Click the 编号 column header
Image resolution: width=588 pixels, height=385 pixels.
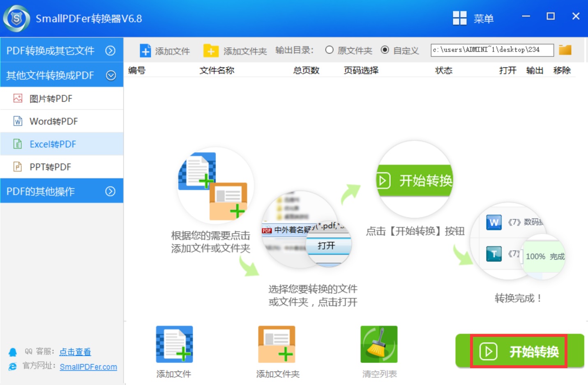coord(137,70)
